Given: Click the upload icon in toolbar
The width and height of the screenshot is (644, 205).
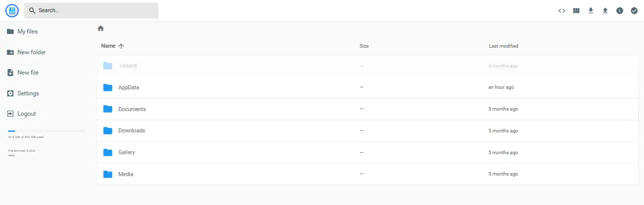Looking at the screenshot, I should 605,11.
